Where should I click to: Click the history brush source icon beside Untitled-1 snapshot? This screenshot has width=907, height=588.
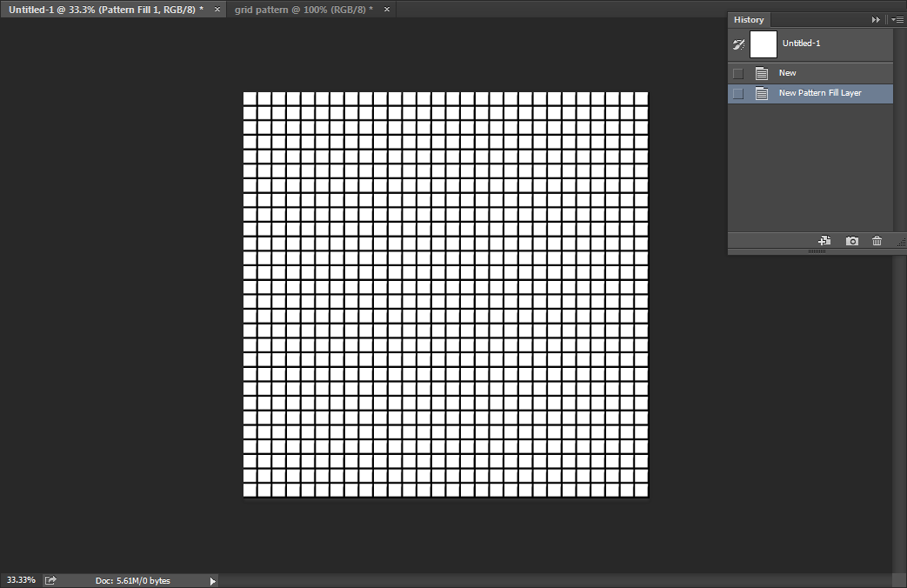(739, 43)
